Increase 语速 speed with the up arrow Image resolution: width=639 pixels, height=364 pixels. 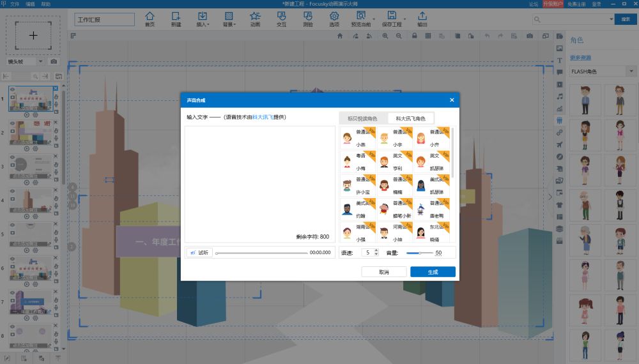[x=376, y=251]
